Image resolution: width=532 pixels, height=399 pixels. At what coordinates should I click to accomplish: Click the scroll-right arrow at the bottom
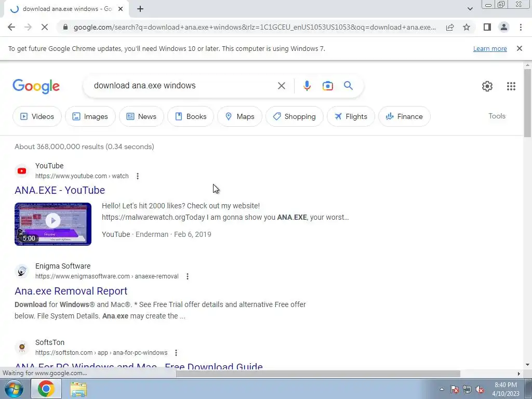[519, 374]
